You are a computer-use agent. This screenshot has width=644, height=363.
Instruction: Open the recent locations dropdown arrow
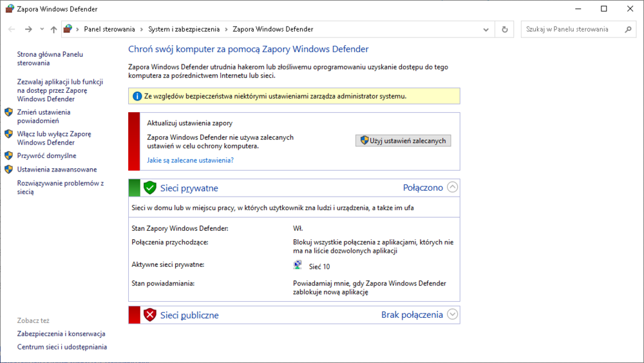pyautogui.click(x=42, y=29)
